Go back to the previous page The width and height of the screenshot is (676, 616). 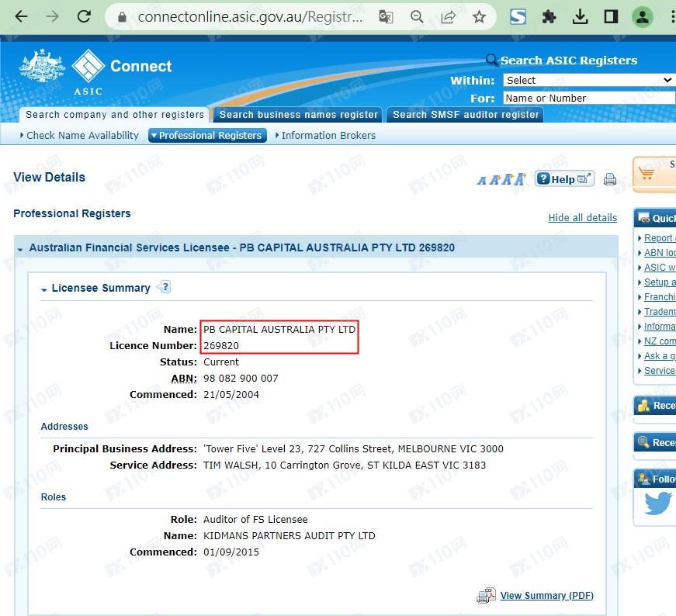[x=21, y=17]
